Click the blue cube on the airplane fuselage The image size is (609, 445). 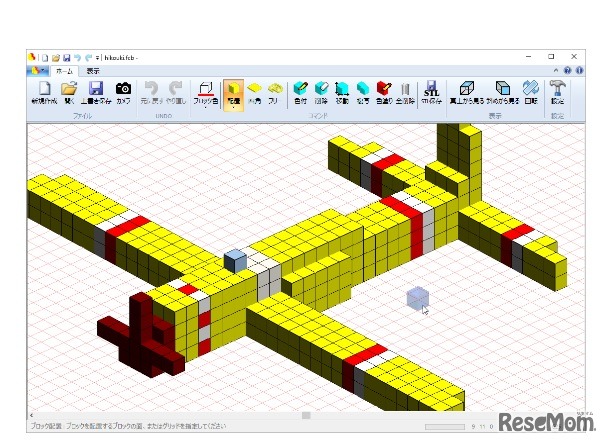tap(235, 261)
